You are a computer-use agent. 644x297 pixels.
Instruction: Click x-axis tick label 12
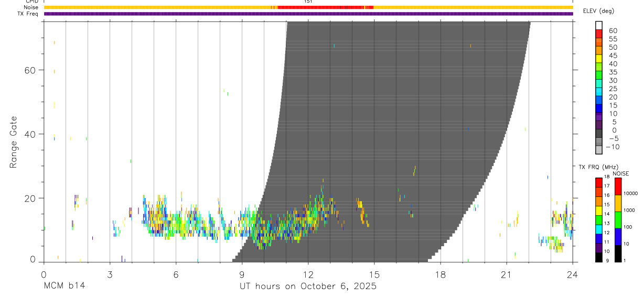click(308, 274)
